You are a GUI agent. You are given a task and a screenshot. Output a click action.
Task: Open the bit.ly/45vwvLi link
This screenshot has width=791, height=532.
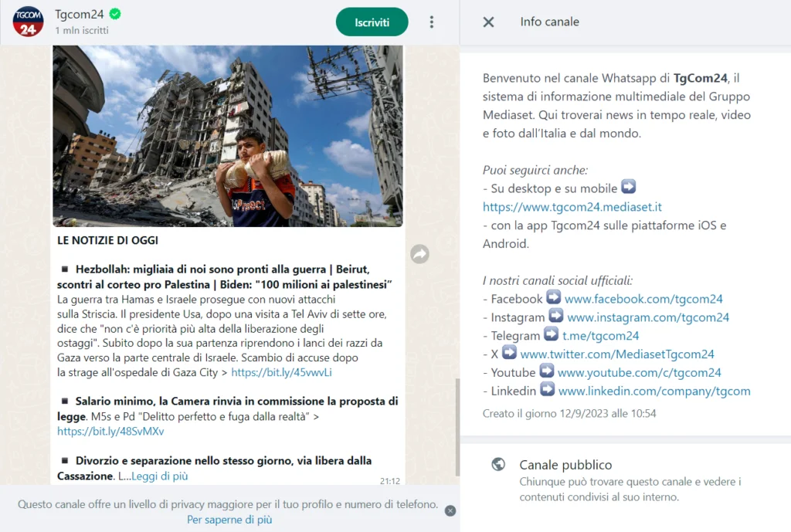pyautogui.click(x=281, y=373)
